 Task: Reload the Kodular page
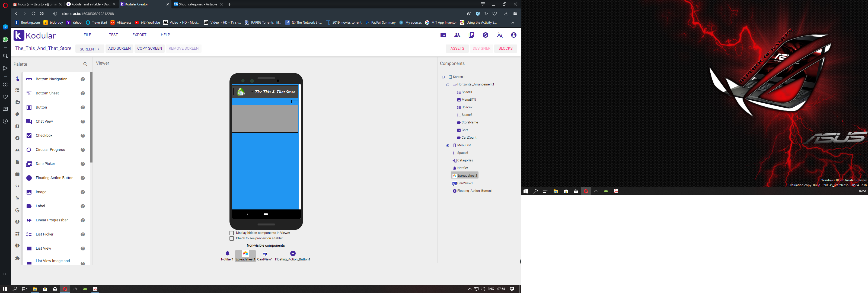click(33, 14)
